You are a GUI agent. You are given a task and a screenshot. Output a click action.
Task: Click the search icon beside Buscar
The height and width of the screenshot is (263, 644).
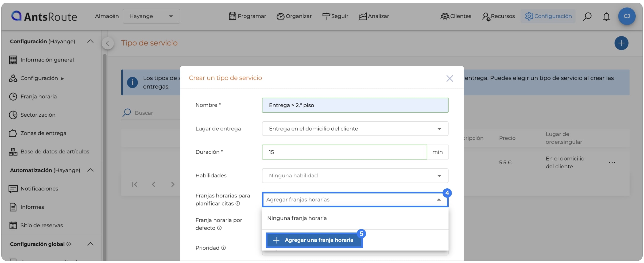127,113
